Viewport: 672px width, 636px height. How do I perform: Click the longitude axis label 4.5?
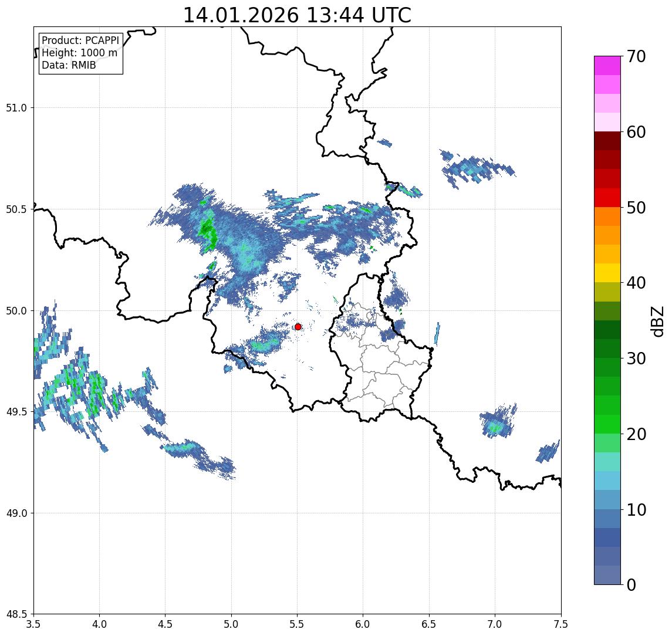[166, 624]
